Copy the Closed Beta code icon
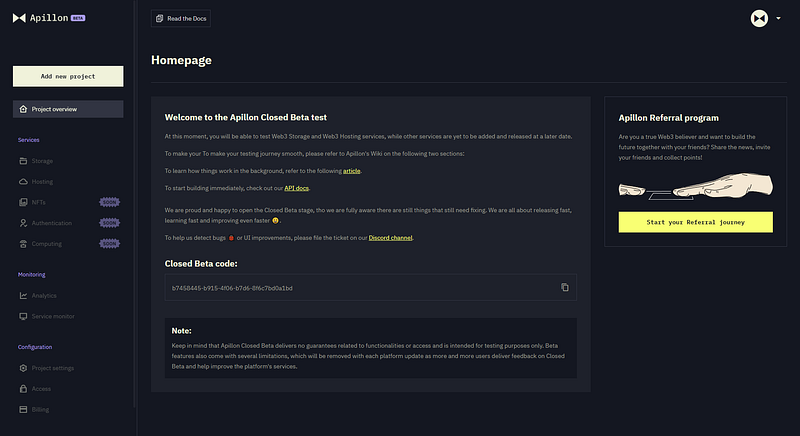800x436 pixels. coord(565,287)
